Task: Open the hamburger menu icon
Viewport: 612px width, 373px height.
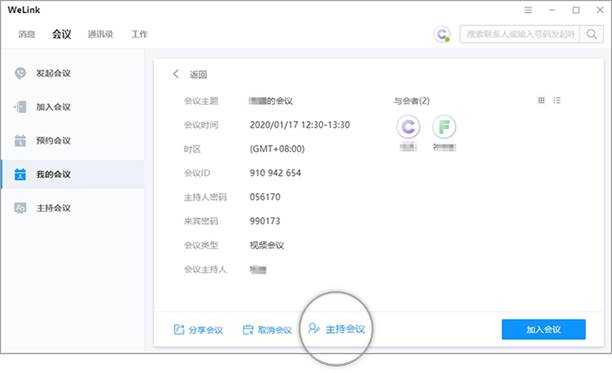Action: click(528, 10)
